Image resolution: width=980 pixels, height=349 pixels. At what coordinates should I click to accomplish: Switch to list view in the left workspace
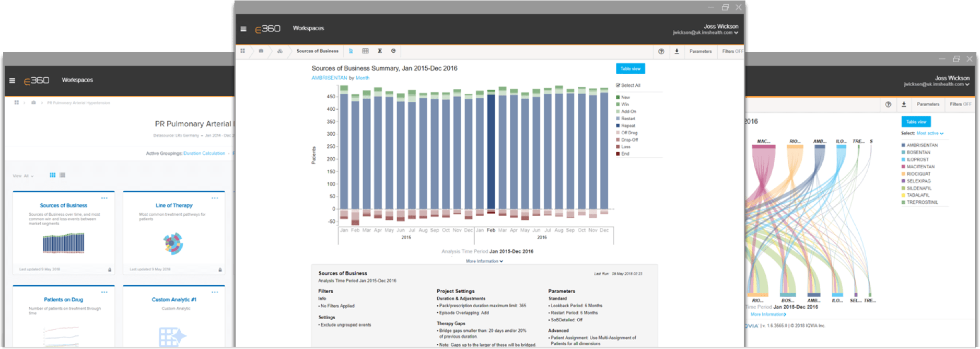[x=62, y=175]
